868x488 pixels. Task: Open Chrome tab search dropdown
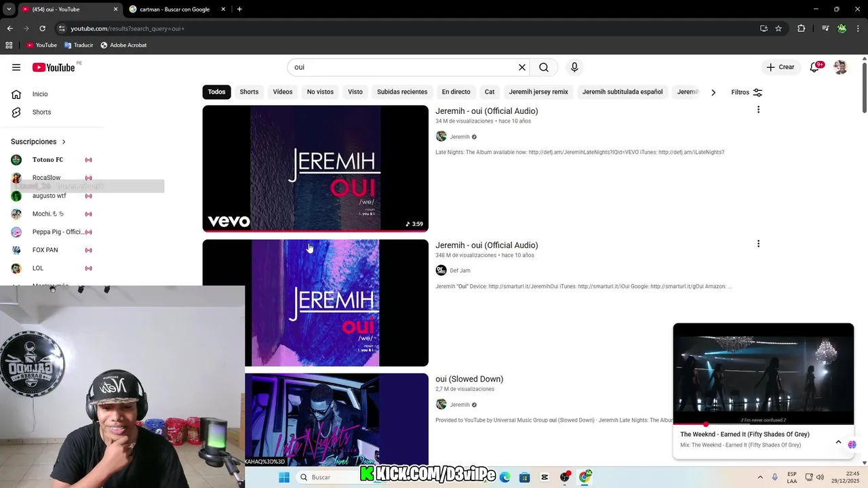tap(9, 9)
